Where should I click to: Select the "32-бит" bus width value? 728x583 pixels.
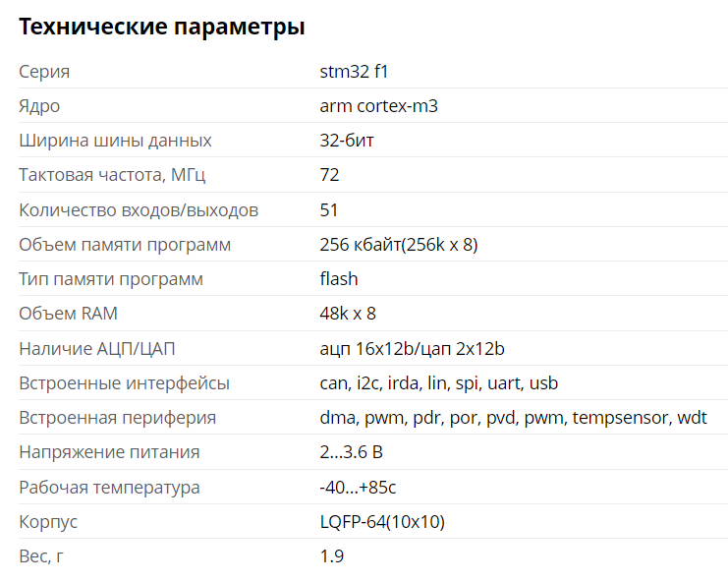tap(347, 141)
